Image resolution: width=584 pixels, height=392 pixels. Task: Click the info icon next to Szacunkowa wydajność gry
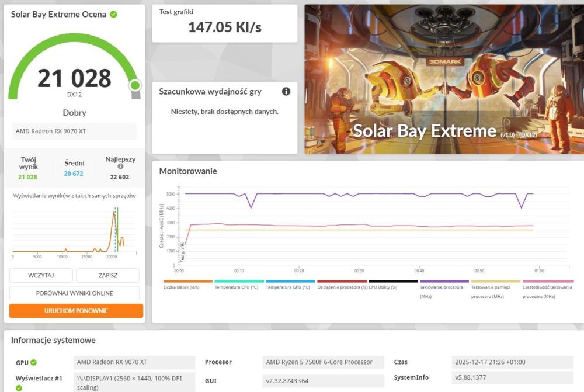pyautogui.click(x=286, y=91)
